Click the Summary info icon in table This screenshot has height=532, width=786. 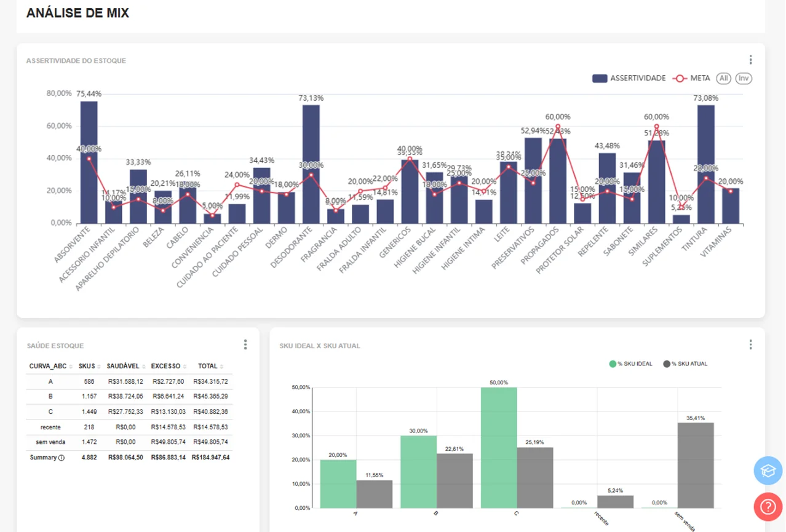click(62, 458)
